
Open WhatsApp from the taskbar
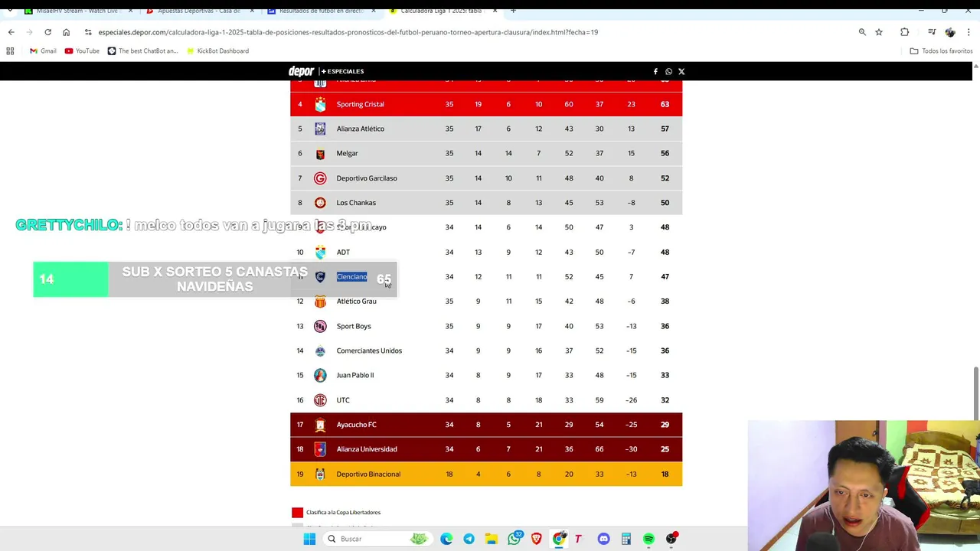514,539
